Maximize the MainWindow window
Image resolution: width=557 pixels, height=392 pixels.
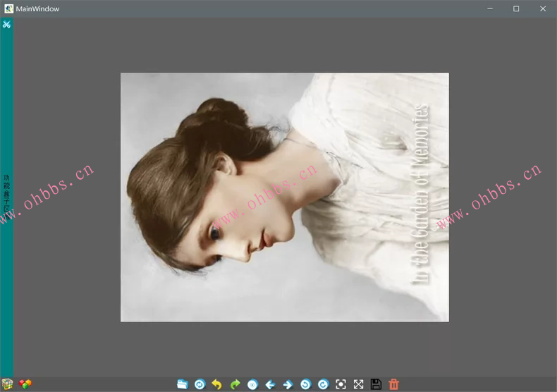click(516, 8)
